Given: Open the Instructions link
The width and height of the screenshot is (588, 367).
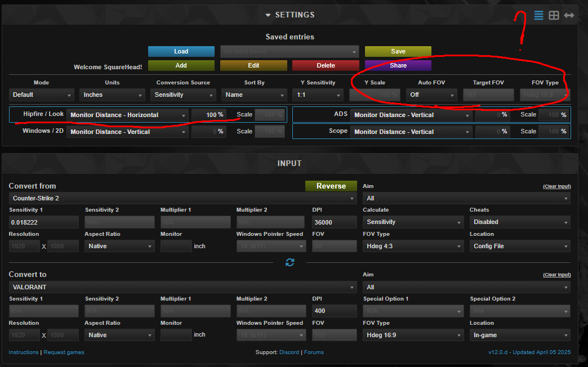Looking at the screenshot, I should click(23, 352).
